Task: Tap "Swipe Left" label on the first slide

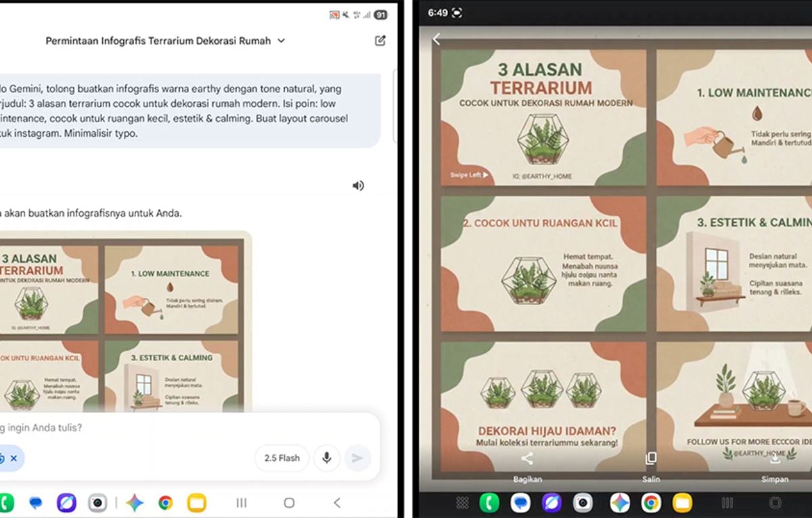Action: coord(469,175)
